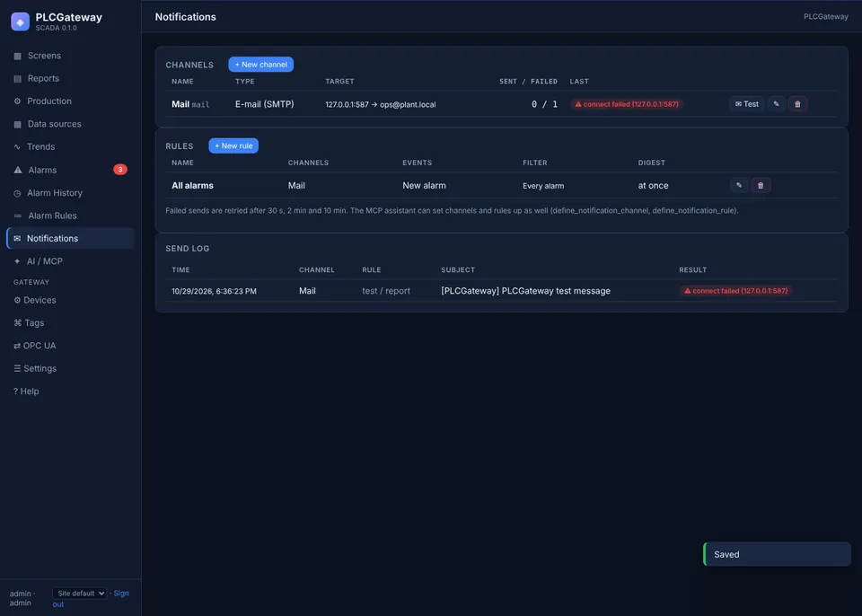
Task: Click the Mail channel cell in Send Log
Action: (307, 291)
